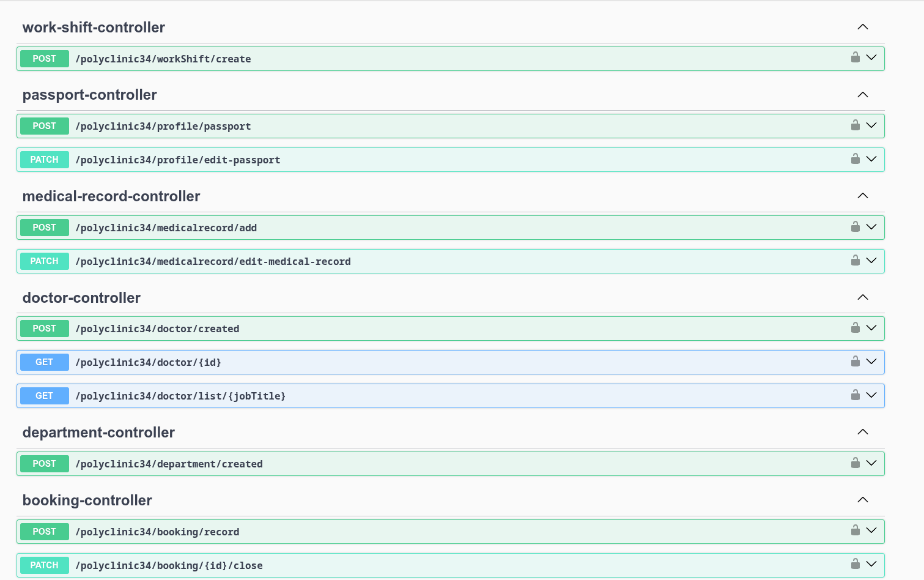
Task: Click the booking-controller heading
Action: pos(87,500)
